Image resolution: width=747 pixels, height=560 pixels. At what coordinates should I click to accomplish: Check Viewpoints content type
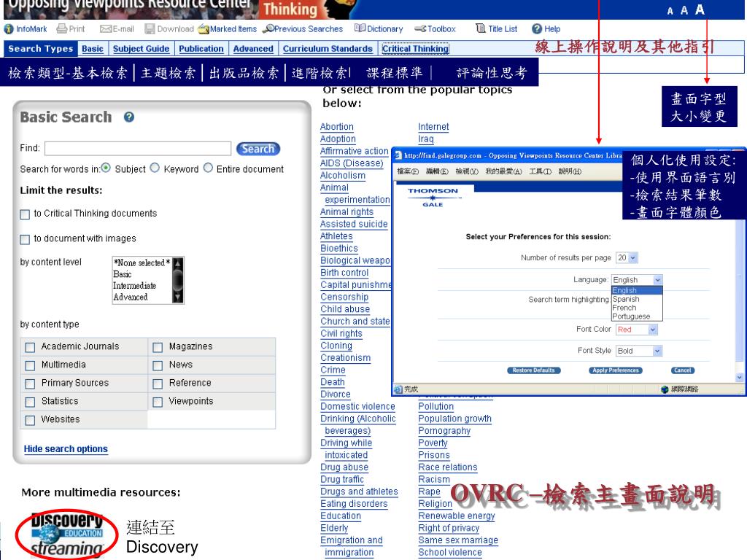tap(158, 402)
